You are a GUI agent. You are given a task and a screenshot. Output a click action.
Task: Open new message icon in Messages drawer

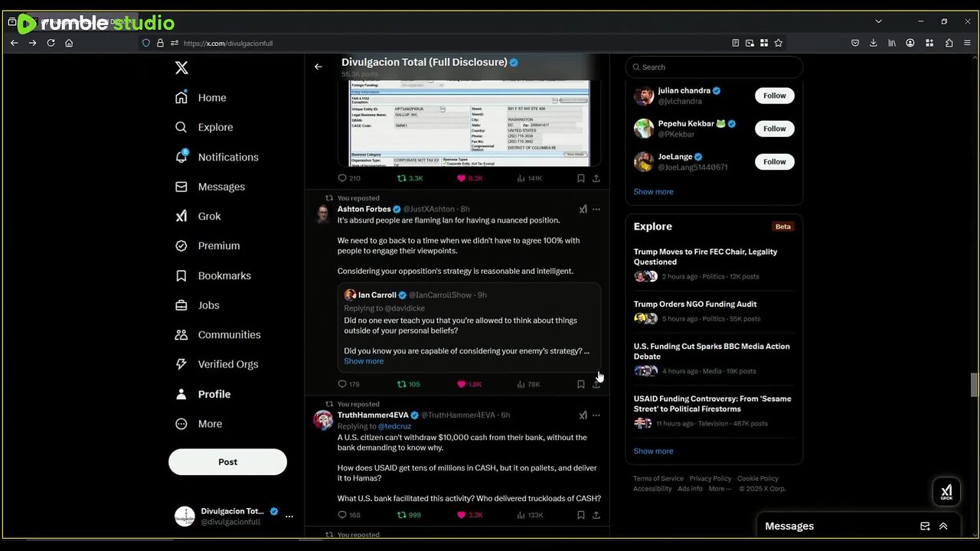pyautogui.click(x=925, y=527)
